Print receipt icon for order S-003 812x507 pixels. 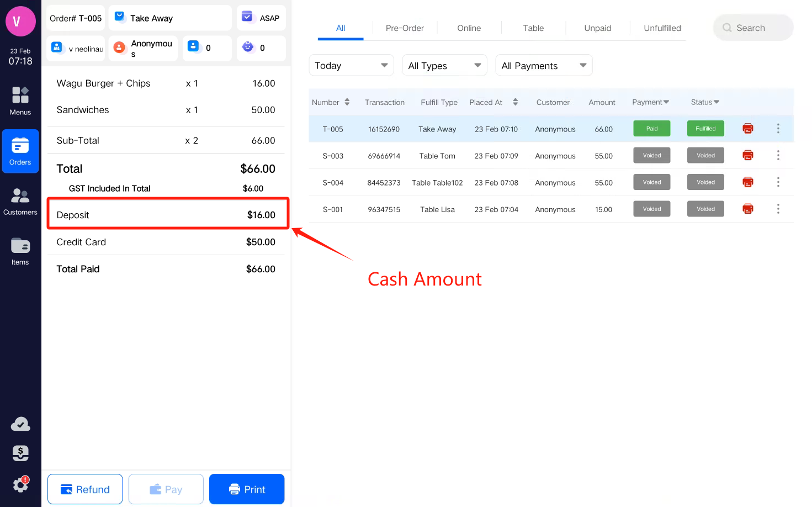(747, 155)
